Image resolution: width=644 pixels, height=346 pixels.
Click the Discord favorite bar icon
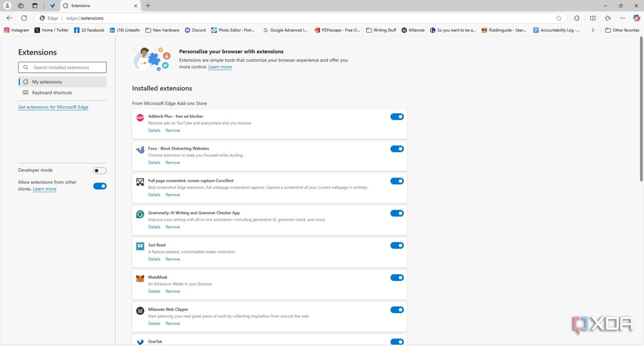tap(188, 30)
